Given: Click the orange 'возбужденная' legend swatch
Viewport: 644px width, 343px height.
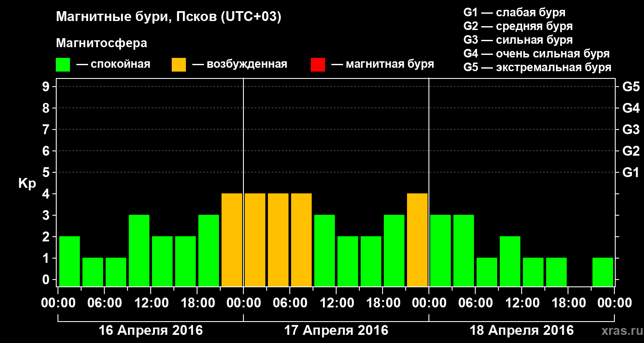Looking at the screenshot, I should 179,65.
